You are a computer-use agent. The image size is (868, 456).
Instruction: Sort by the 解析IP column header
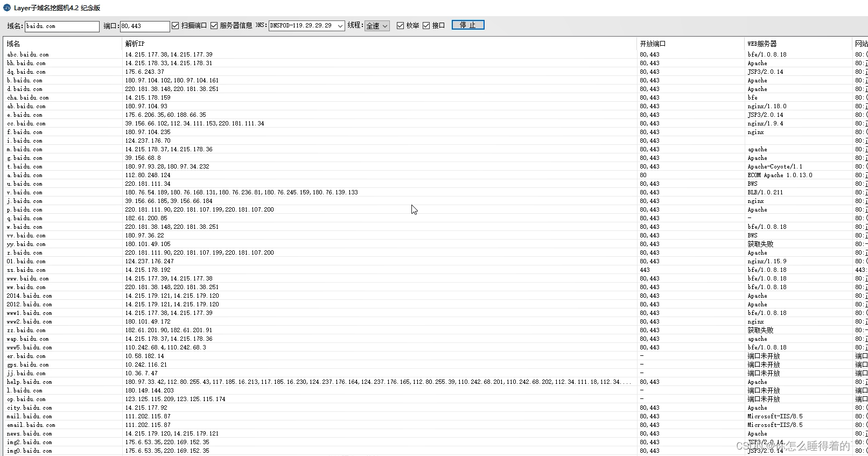pyautogui.click(x=380, y=44)
